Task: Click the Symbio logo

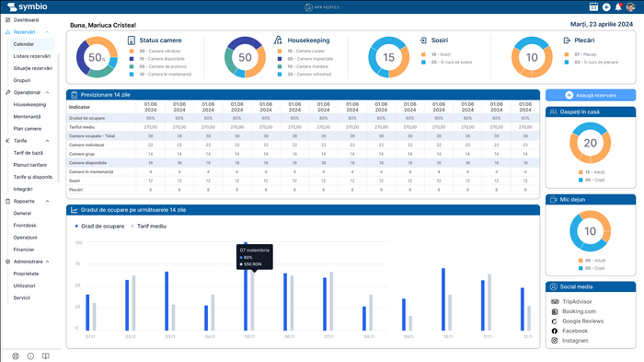Action: tap(27, 6)
